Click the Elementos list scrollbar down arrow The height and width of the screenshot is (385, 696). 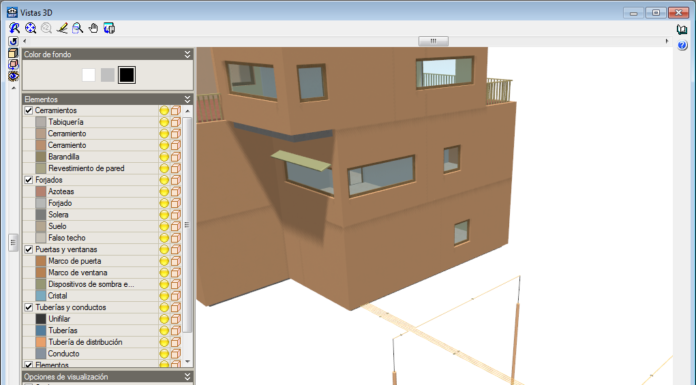click(x=187, y=361)
